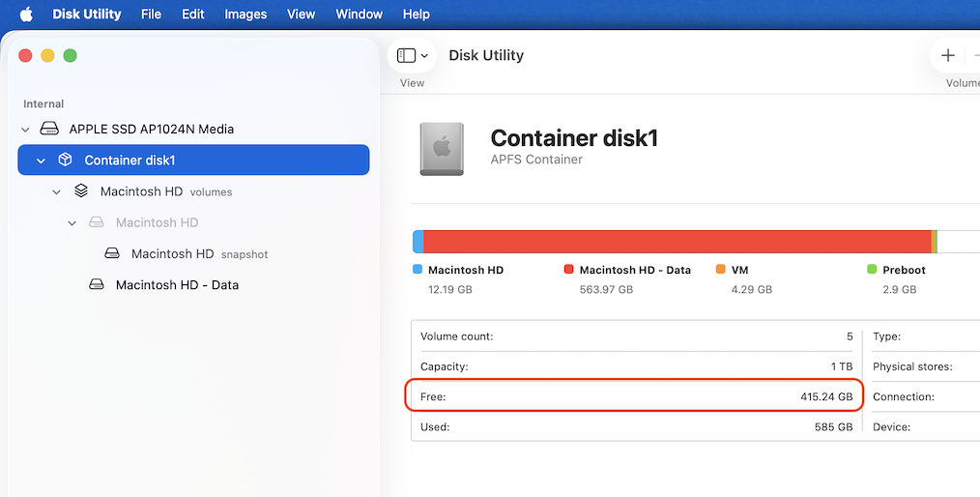Click the blue segment of usage bar

[418, 242]
